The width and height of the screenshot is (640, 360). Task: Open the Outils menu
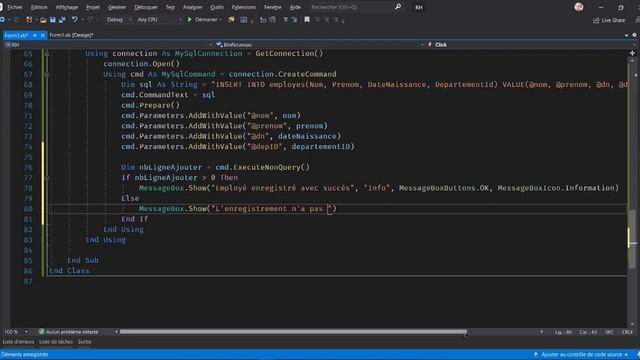pos(217,7)
